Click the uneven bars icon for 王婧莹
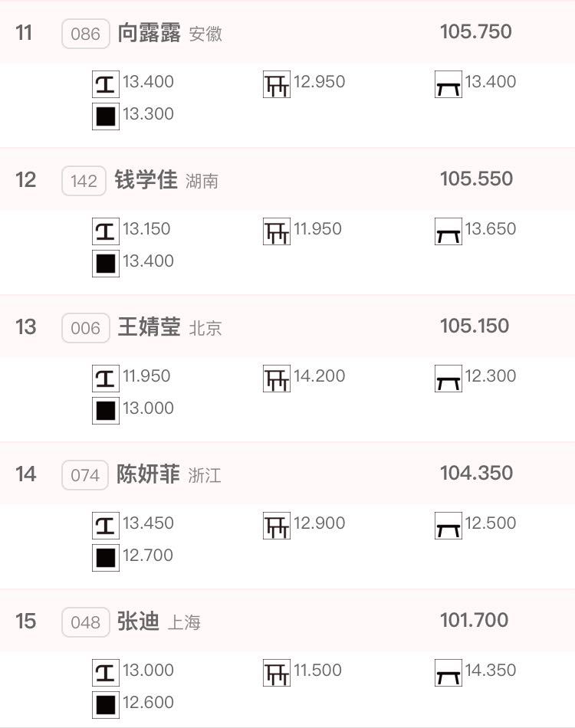 pos(277,379)
